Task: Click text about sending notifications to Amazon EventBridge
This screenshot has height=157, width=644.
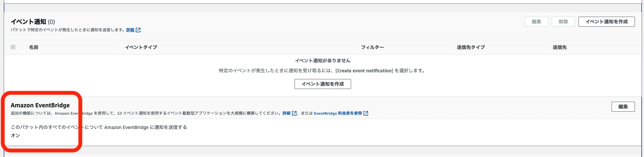Action: point(99,127)
